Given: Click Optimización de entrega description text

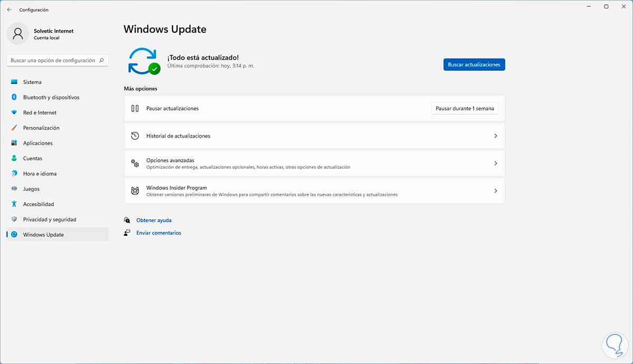Looking at the screenshot, I should click(x=248, y=167).
